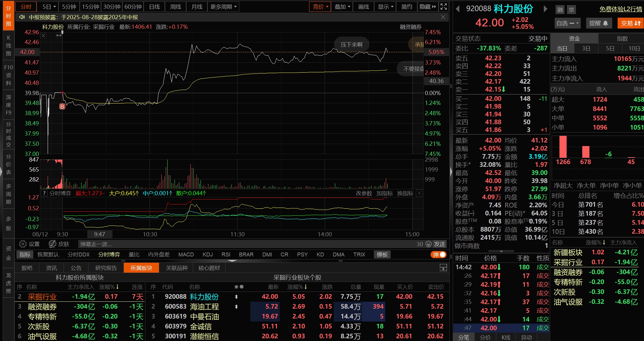The width and height of the screenshot is (644, 341).
Task: Open the 显示 display dropdown
Action: [385, 7]
